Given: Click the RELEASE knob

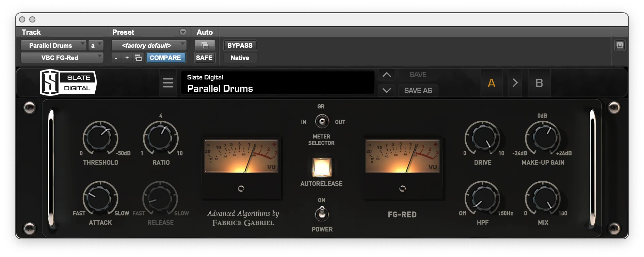Looking at the screenshot, I should click(x=160, y=198).
